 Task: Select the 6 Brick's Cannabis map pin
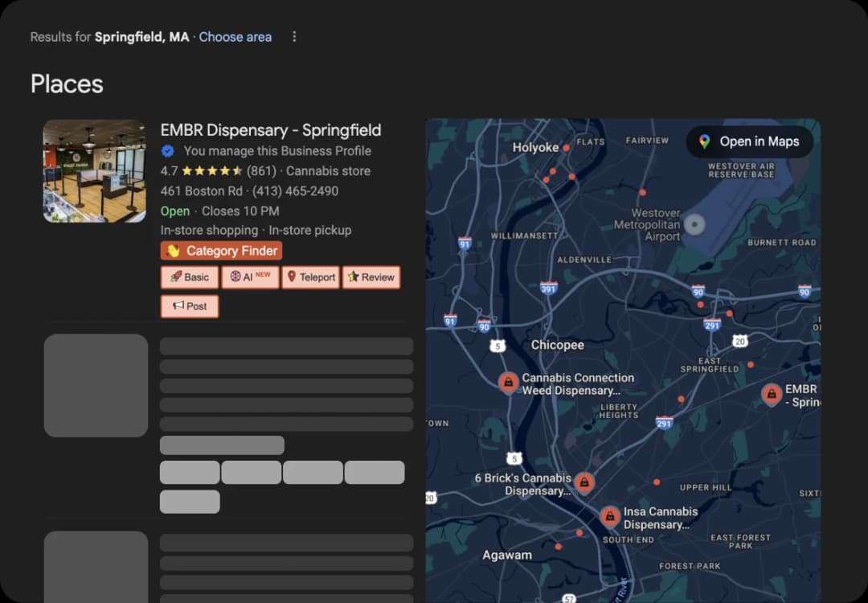pos(584,482)
